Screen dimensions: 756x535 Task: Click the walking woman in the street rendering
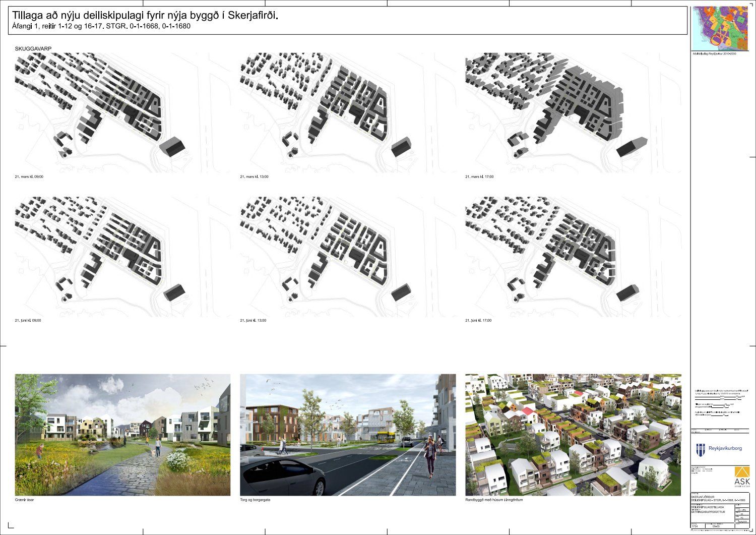[x=430, y=457]
